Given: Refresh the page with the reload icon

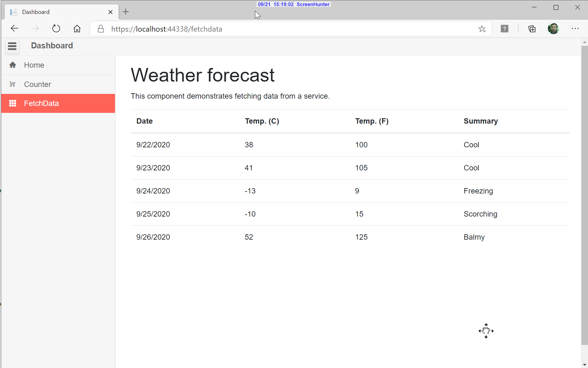Looking at the screenshot, I should [x=56, y=29].
